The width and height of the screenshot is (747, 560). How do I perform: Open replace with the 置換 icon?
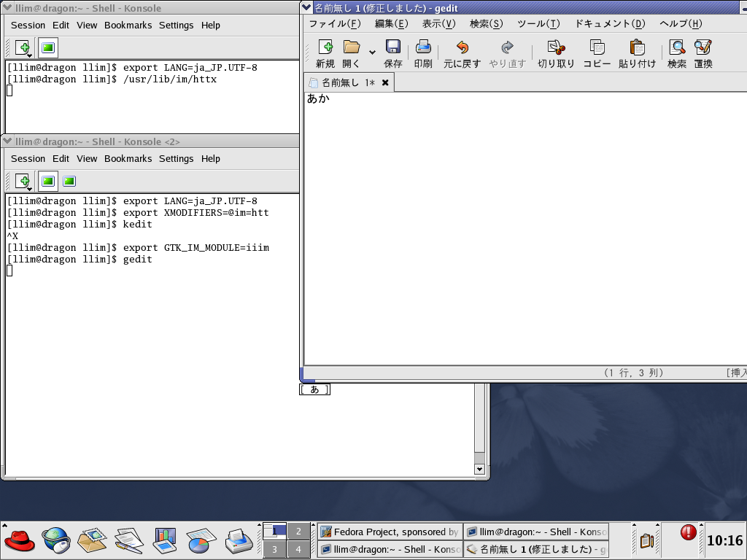click(x=703, y=47)
